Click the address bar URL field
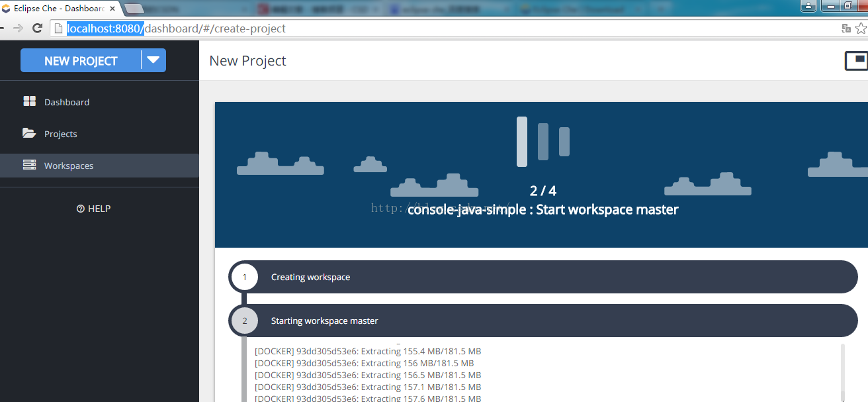This screenshot has width=868, height=402. (443, 28)
